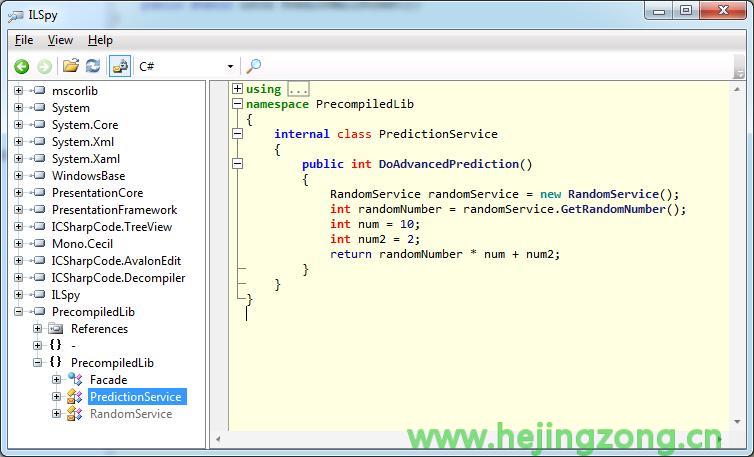
Task: Click the RandomService class icon in tree
Action: pos(75,414)
